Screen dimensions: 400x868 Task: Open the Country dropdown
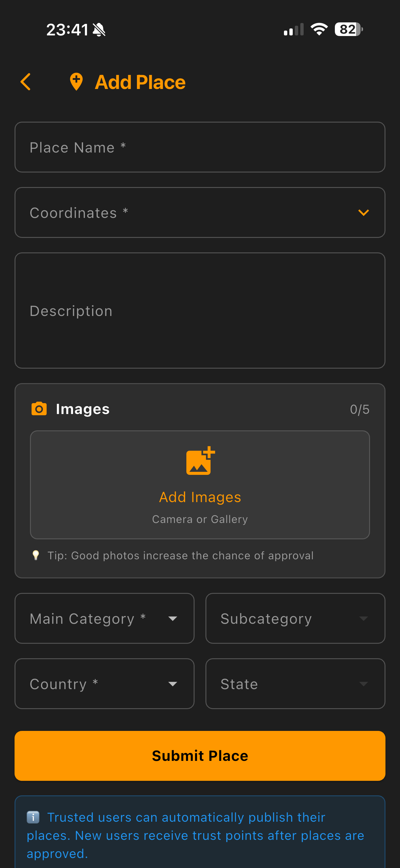coord(105,684)
